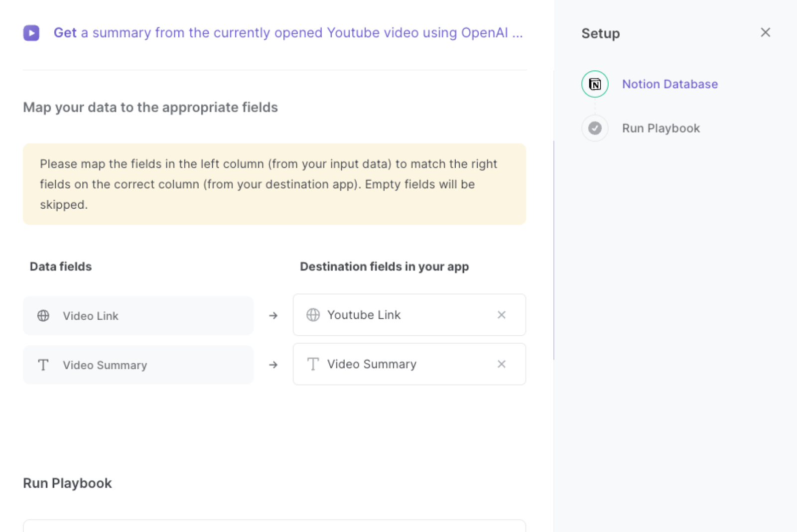Clear the Youtube Link destination mapping

[x=501, y=315]
